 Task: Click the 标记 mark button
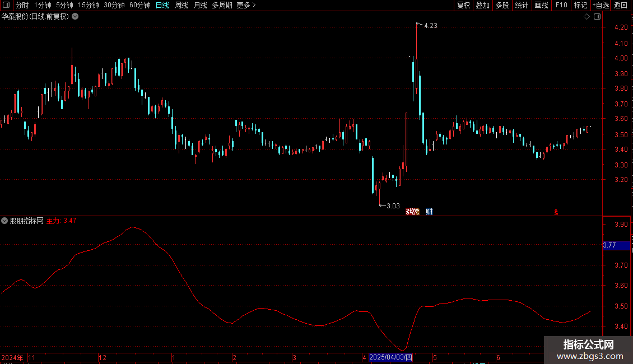click(x=580, y=5)
